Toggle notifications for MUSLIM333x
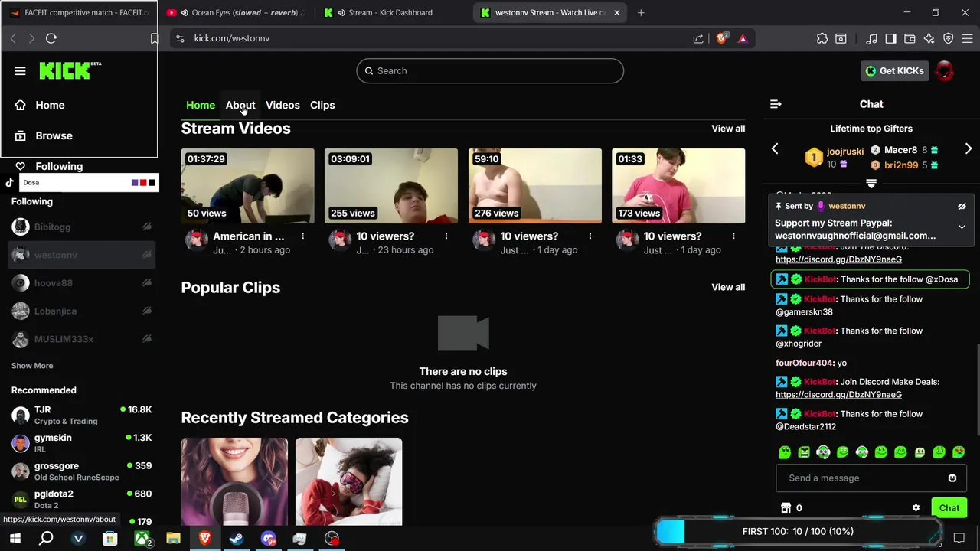This screenshot has width=980, height=551. click(146, 340)
